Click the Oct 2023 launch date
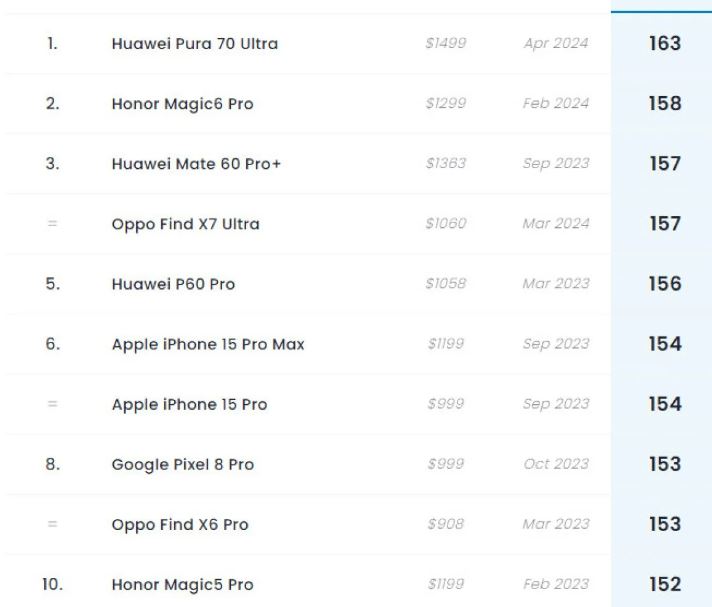 [x=556, y=464]
